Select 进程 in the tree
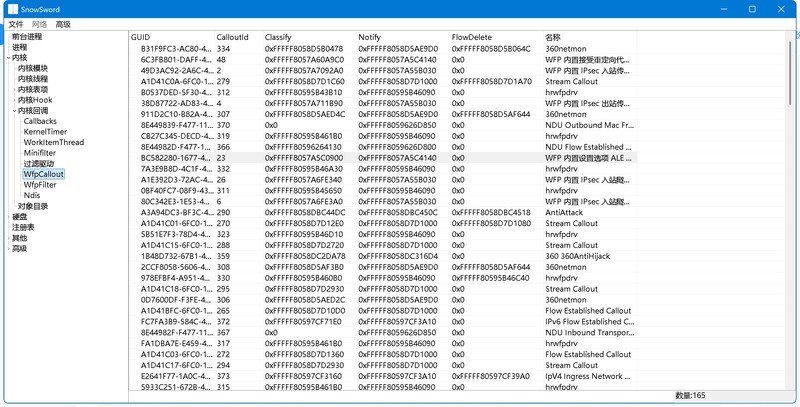Viewport: 800px width, 407px height. click(19, 47)
